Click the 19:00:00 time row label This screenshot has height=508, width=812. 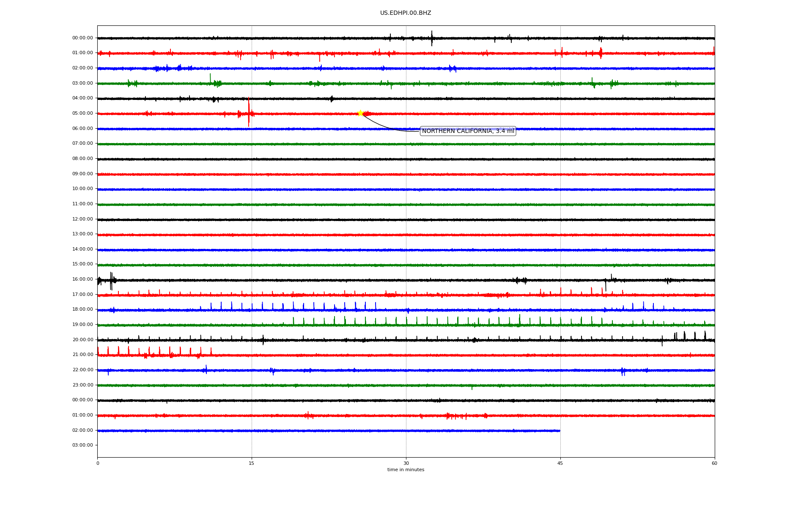(82, 325)
